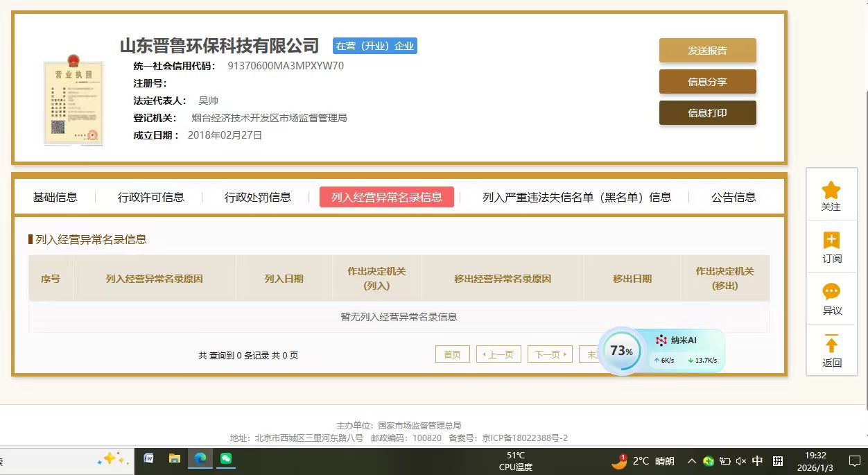Click the 信息打印 button
This screenshot has width=868, height=475.
pyautogui.click(x=708, y=113)
